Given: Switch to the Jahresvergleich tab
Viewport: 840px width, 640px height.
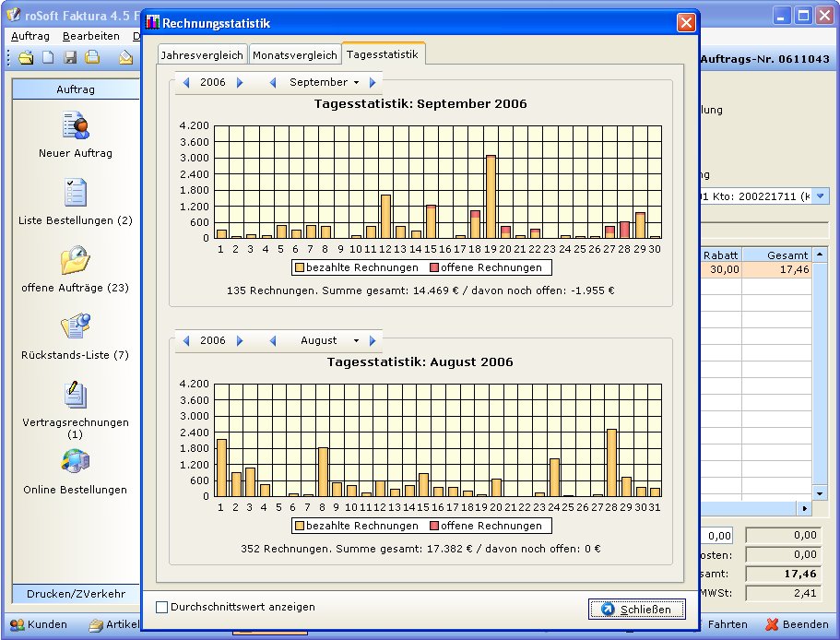Looking at the screenshot, I should (202, 55).
